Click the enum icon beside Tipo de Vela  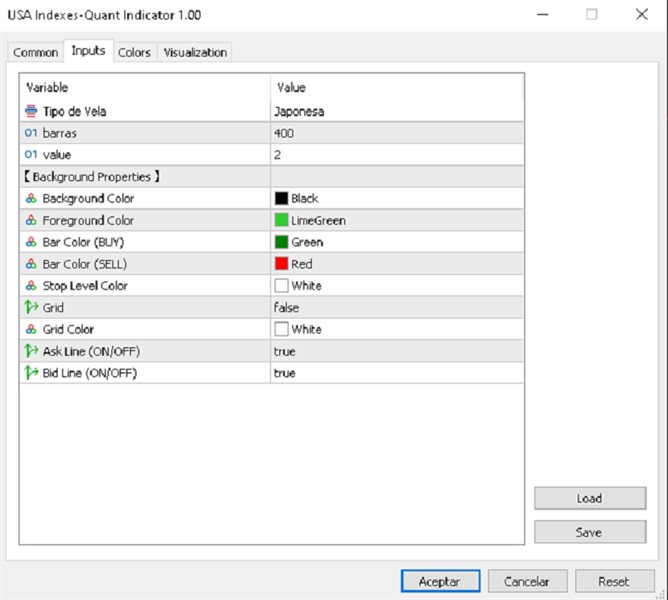tap(31, 111)
